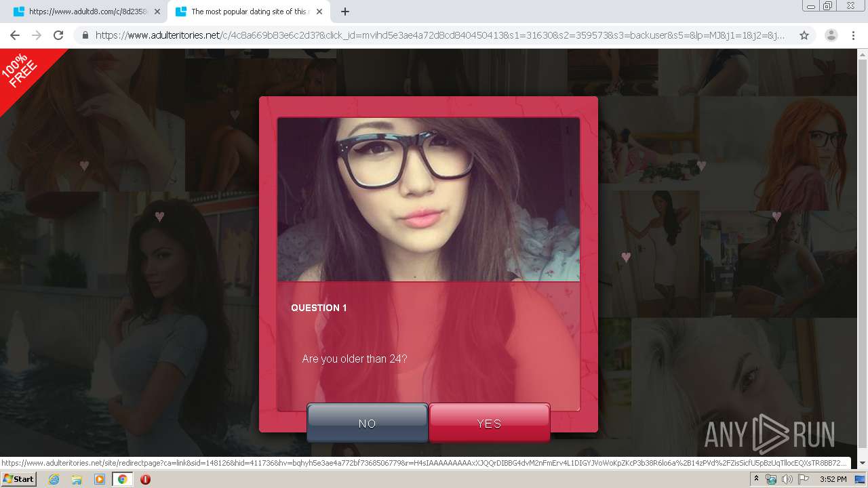This screenshot has height=488, width=868.
Task: Launch Internet Explorer from taskbar
Action: pos(54,479)
